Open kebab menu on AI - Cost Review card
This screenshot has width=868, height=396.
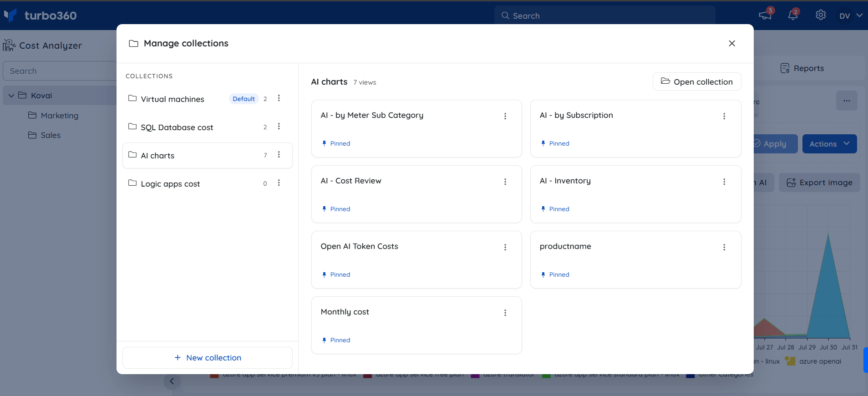point(505,182)
